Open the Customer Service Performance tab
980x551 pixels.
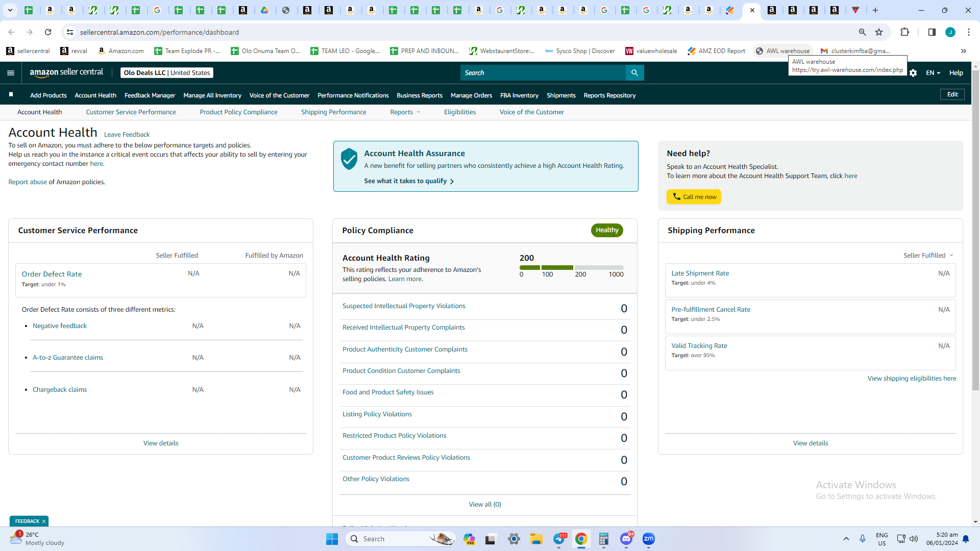click(131, 112)
